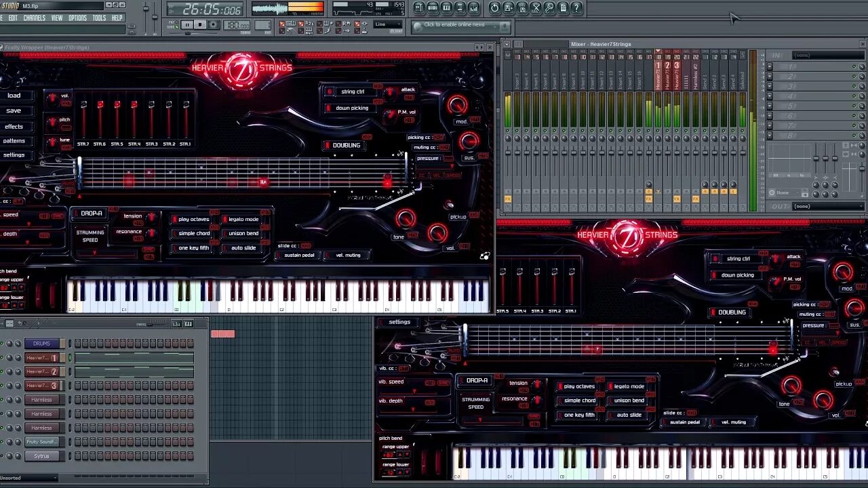
Task: Toggle auto slide in top plugin
Action: click(241, 248)
